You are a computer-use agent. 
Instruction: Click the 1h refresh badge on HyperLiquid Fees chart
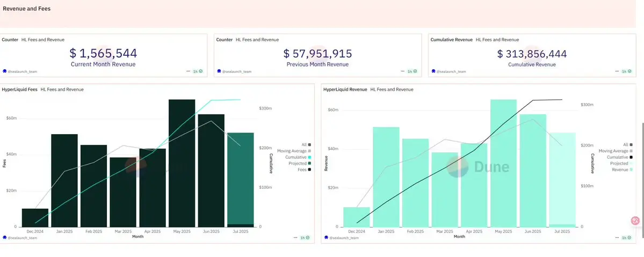(305, 238)
